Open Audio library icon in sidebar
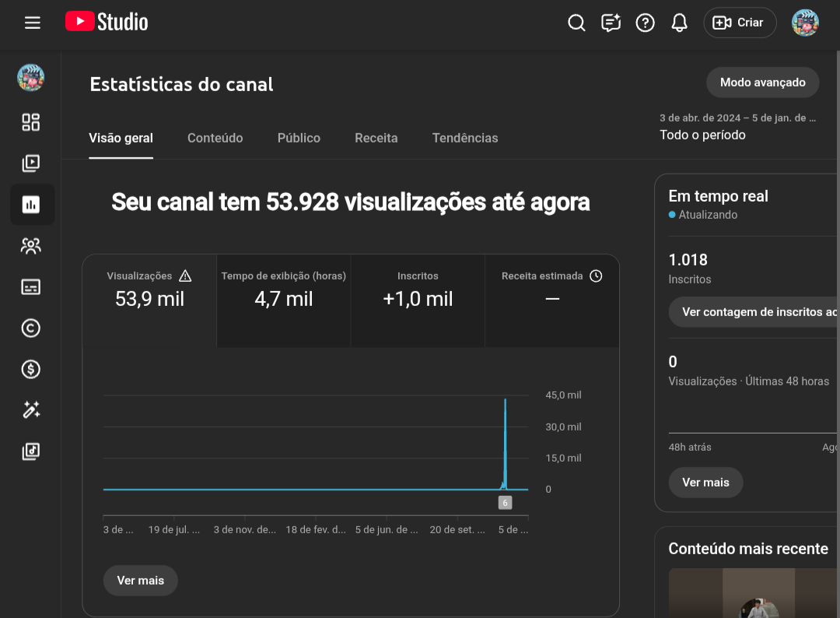 [x=31, y=451]
